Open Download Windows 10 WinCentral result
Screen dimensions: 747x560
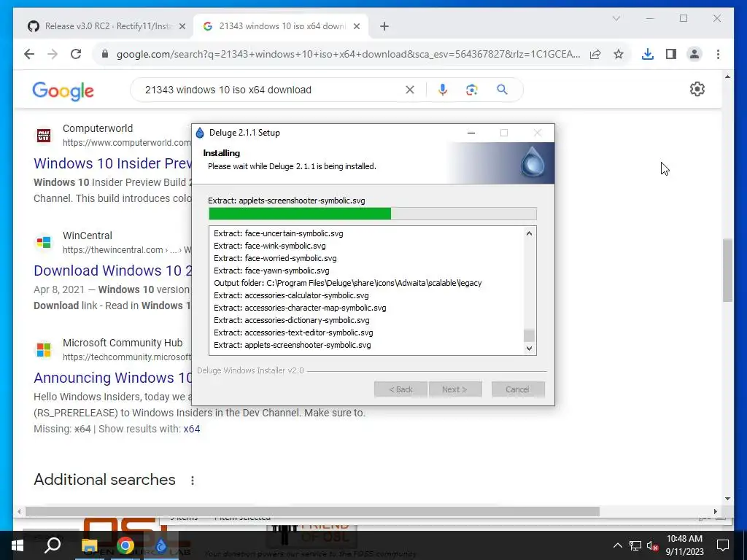click(x=112, y=271)
